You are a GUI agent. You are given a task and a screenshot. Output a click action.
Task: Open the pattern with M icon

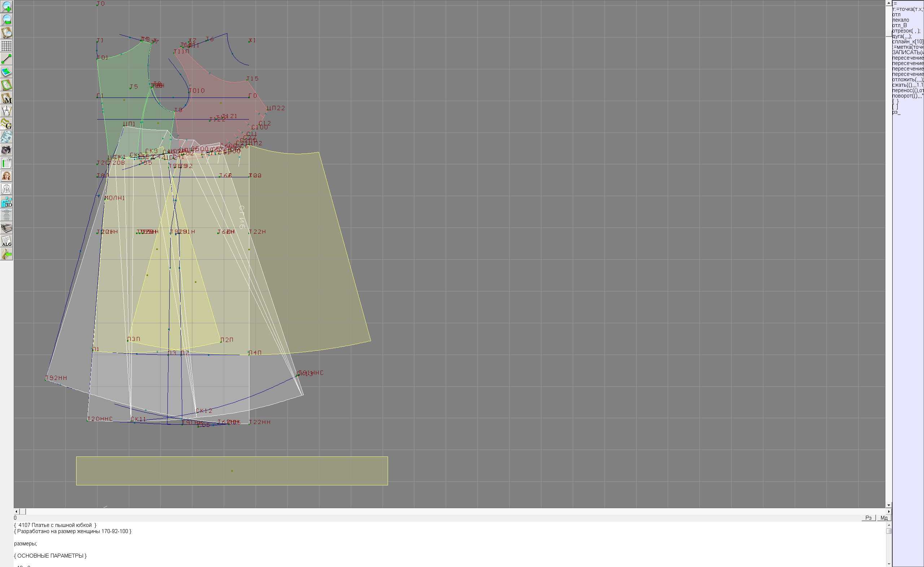pos(6,98)
